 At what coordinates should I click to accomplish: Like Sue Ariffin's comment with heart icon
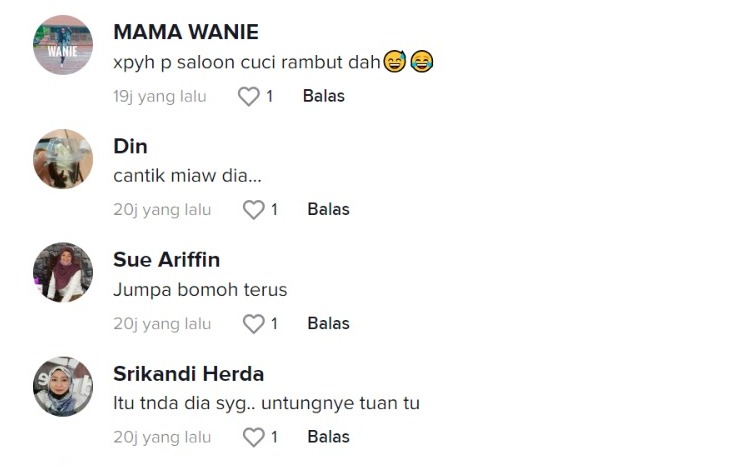click(x=253, y=324)
